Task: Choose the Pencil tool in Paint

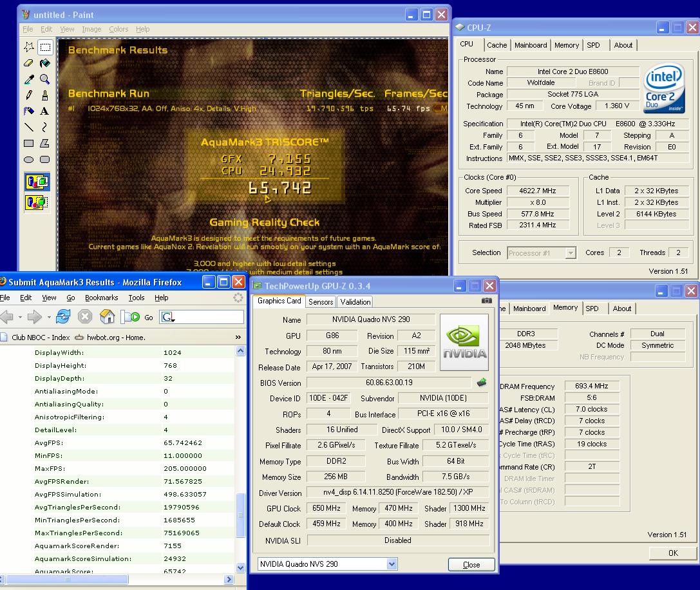Action: click(29, 95)
